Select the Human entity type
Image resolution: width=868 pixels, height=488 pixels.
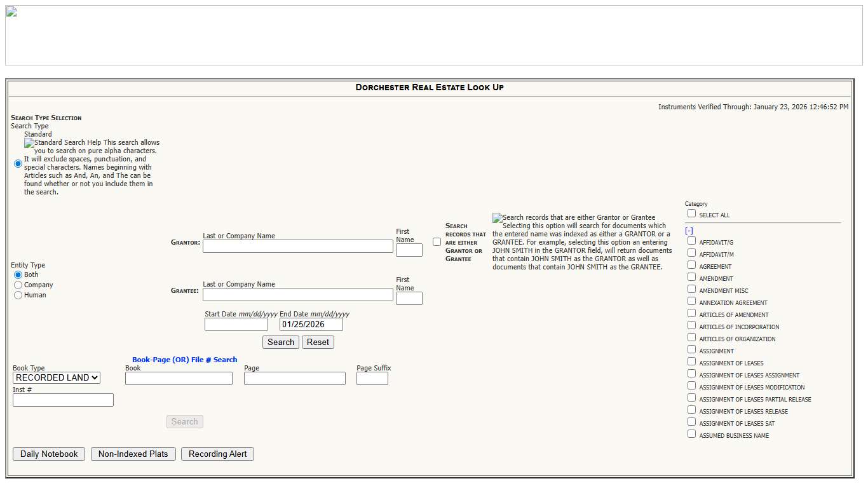pyautogui.click(x=18, y=295)
